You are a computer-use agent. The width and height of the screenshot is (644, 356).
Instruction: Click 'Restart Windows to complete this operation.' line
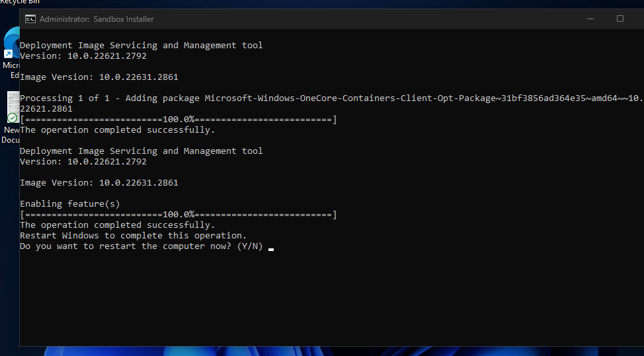pos(134,236)
